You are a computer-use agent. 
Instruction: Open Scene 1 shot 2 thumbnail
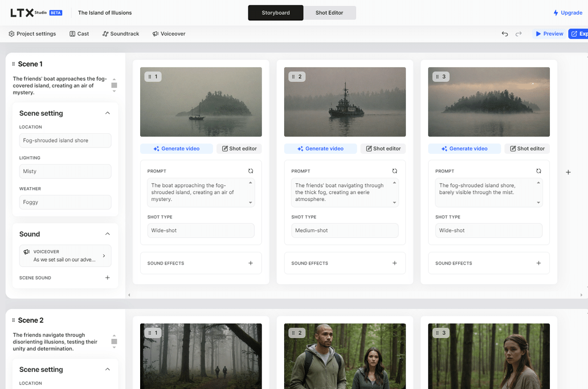345,102
